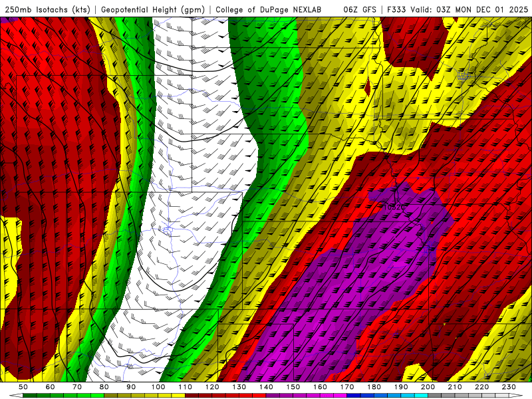
Task: Click the 80 knot colorbar label
Action: [x=104, y=387]
